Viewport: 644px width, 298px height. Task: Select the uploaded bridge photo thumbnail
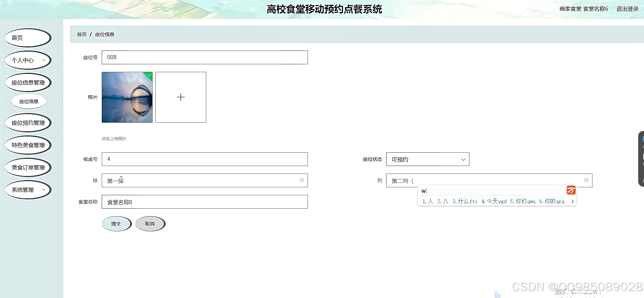click(x=127, y=97)
